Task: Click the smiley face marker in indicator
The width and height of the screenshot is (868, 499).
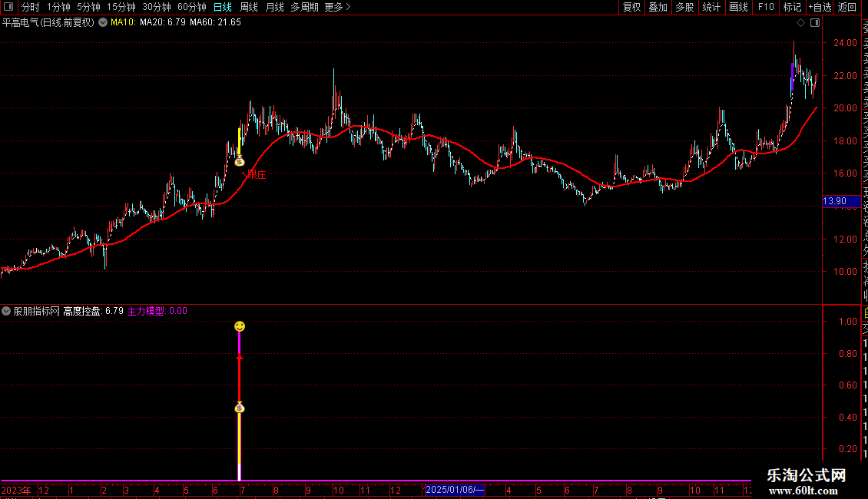Action: click(x=239, y=326)
